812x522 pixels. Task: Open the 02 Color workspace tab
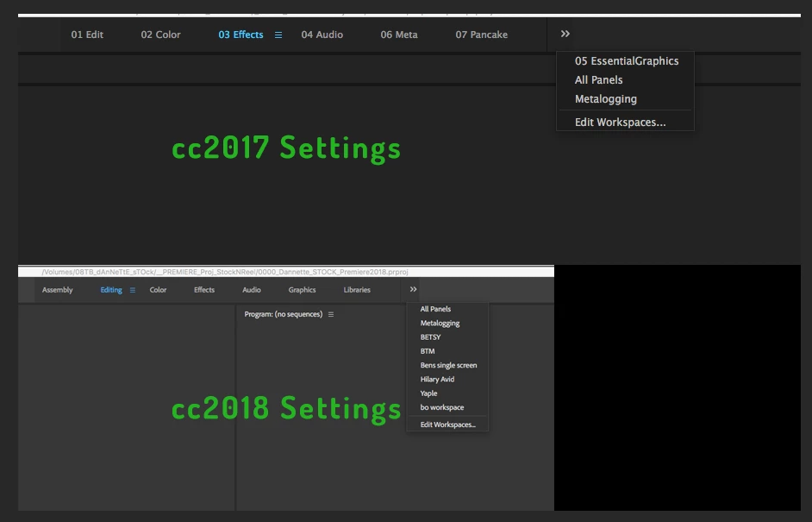pyautogui.click(x=160, y=35)
